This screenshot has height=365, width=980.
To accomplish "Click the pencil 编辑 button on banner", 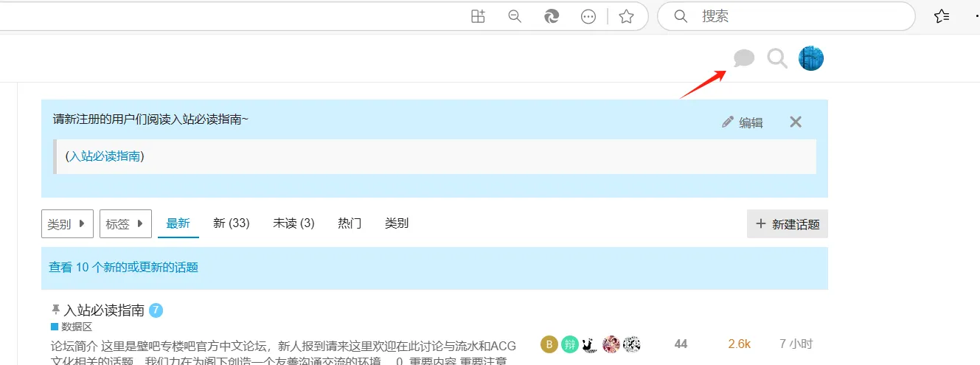I will tap(743, 122).
